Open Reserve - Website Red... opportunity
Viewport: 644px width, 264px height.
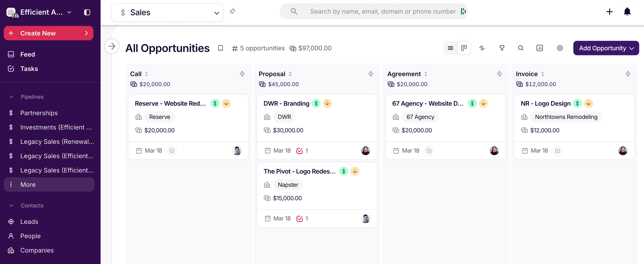pos(170,103)
